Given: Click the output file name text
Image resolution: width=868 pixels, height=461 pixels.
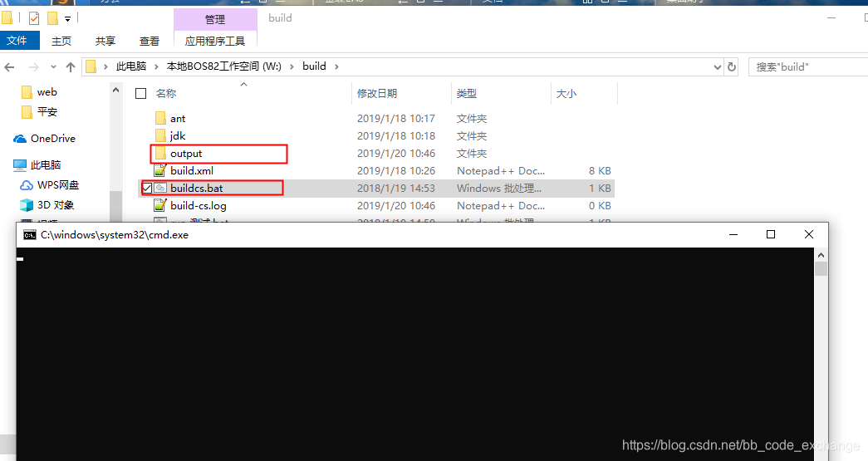Looking at the screenshot, I should 186,154.
